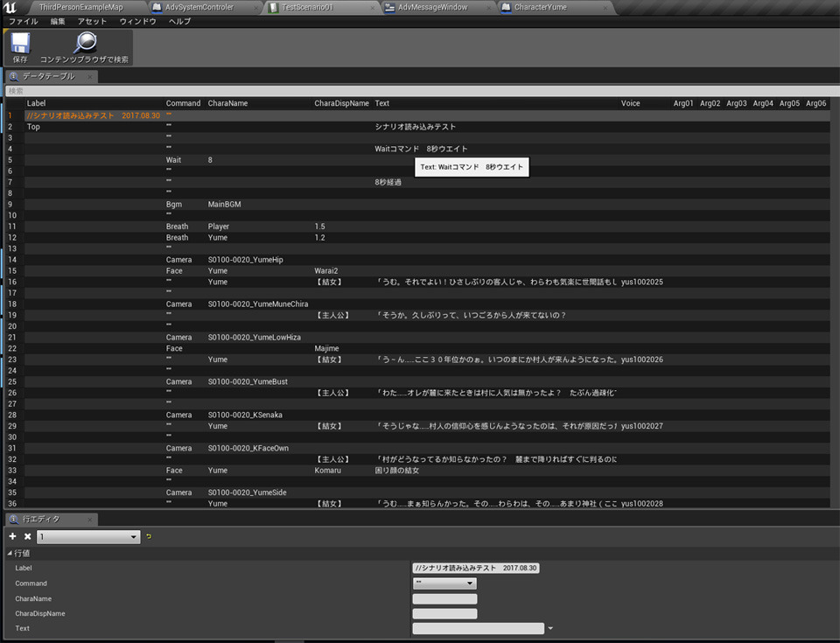Click the CharaName input field in row editor
The height and width of the screenshot is (643, 840).
click(x=444, y=598)
